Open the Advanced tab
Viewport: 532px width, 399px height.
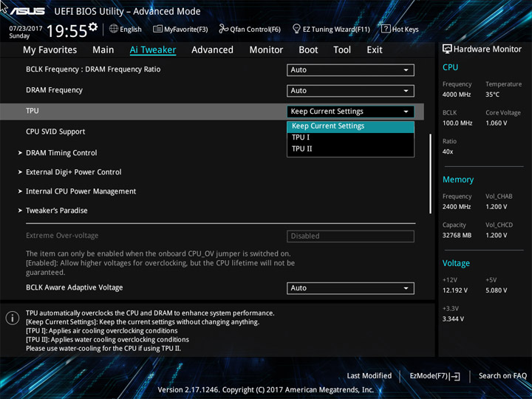point(212,50)
